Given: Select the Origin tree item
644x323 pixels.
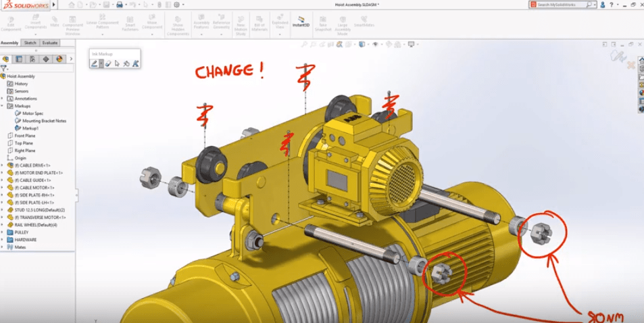Looking at the screenshot, I should point(20,158).
